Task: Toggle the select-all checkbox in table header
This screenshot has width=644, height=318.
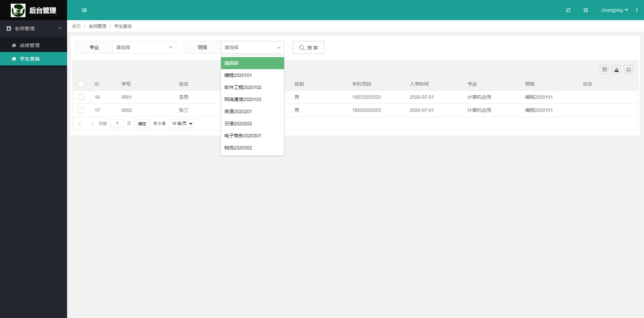Action: coord(81,84)
